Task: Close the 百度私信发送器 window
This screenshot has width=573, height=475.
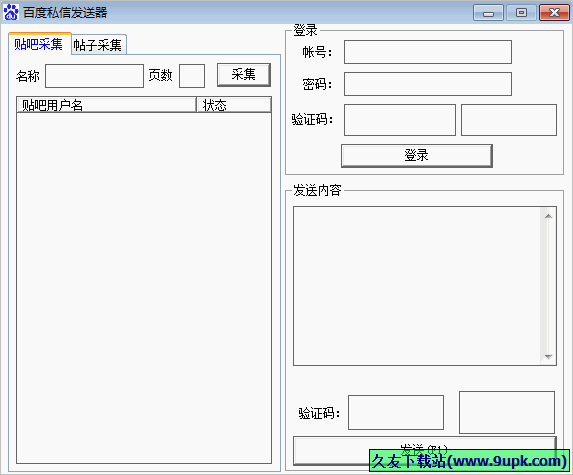Action: tap(554, 13)
